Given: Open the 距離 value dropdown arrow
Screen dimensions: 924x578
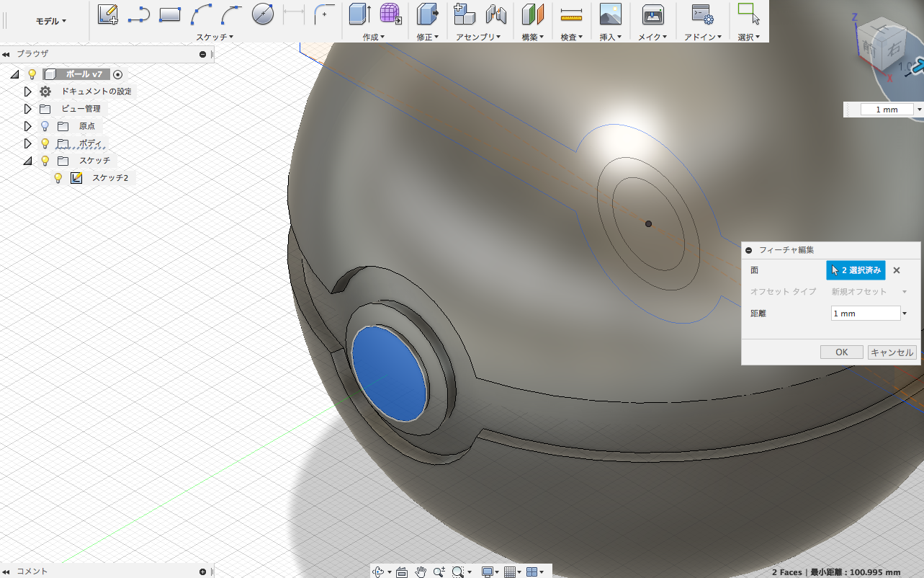Looking at the screenshot, I should pos(905,314).
